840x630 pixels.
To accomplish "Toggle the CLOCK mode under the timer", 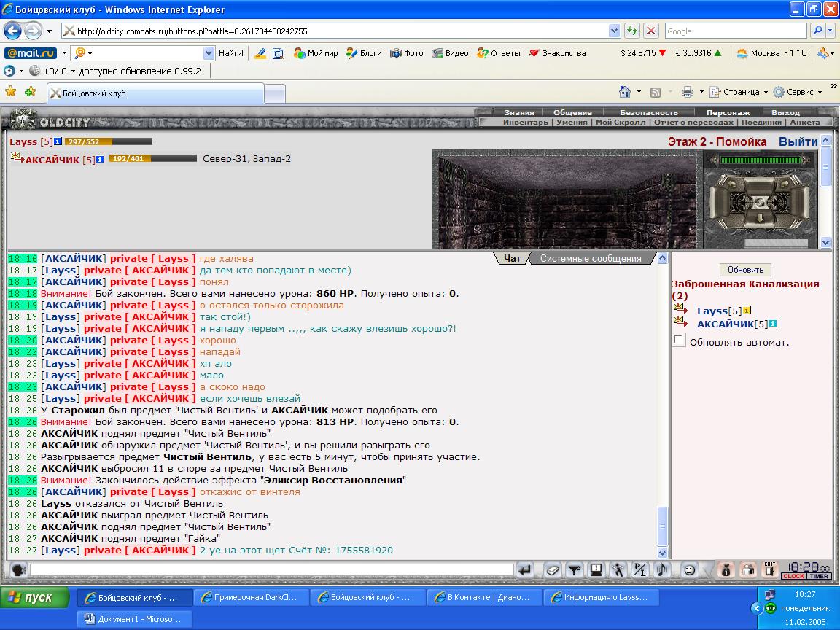I will (x=793, y=577).
